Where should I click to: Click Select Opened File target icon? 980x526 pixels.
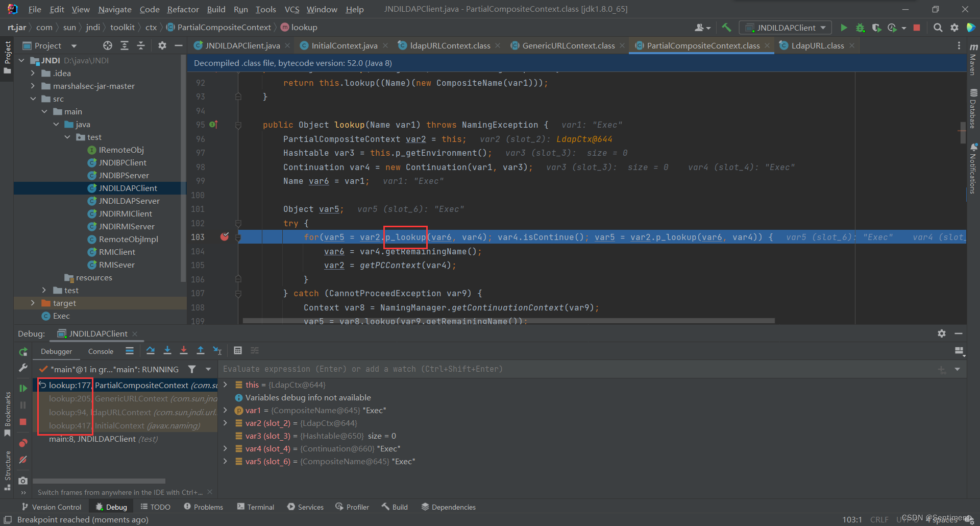tap(108, 45)
